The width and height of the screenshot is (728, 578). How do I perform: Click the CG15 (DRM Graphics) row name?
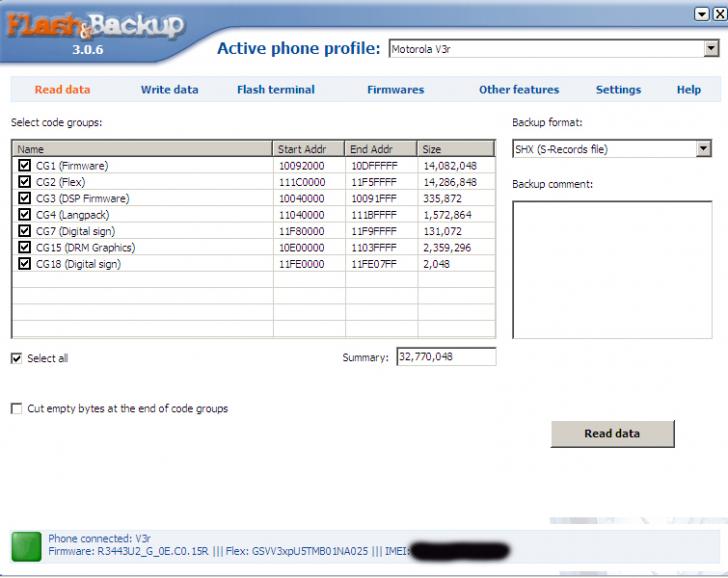tap(85, 247)
